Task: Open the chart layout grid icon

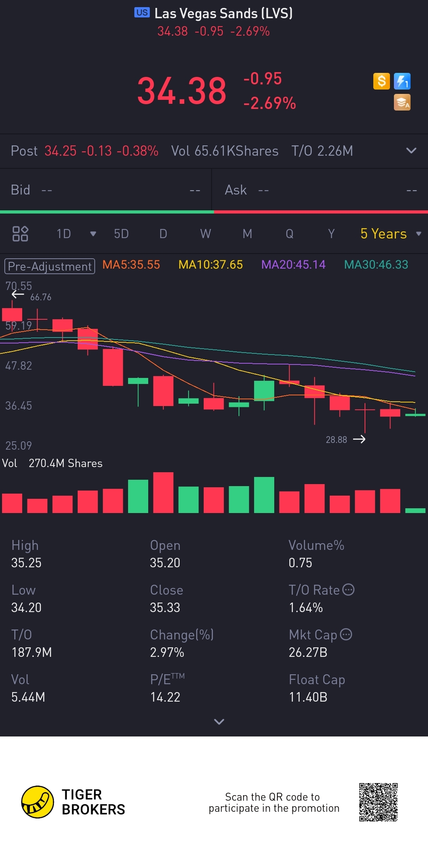Action: click(x=20, y=234)
